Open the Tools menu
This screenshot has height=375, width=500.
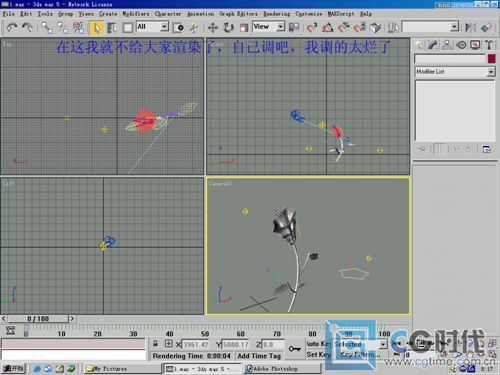[x=45, y=14]
